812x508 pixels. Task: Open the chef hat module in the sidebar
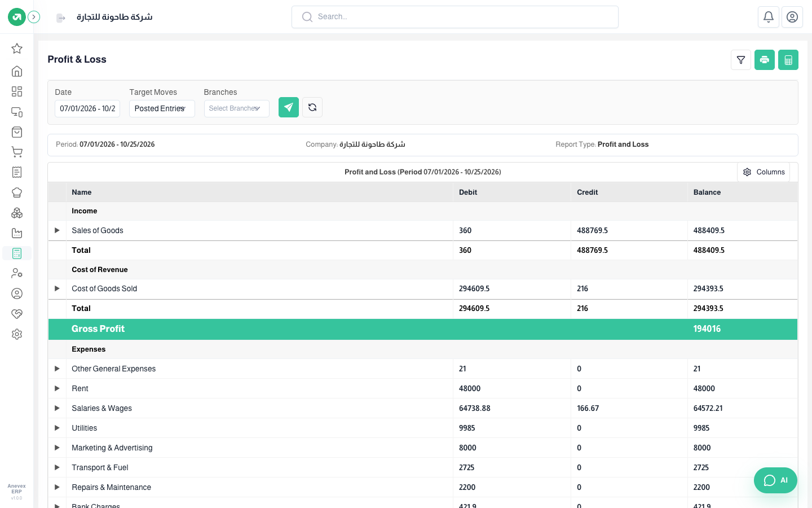click(x=17, y=192)
